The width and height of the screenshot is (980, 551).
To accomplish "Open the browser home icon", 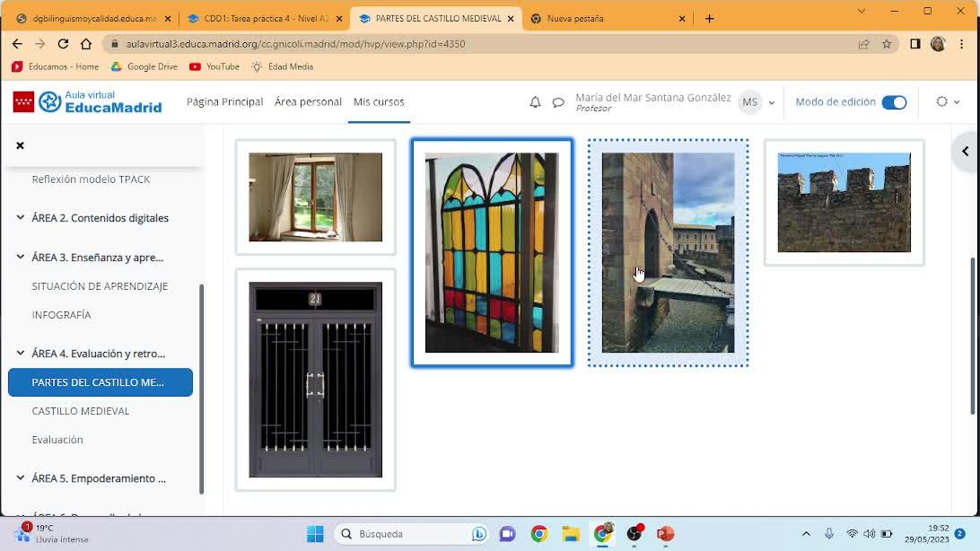I will (86, 44).
